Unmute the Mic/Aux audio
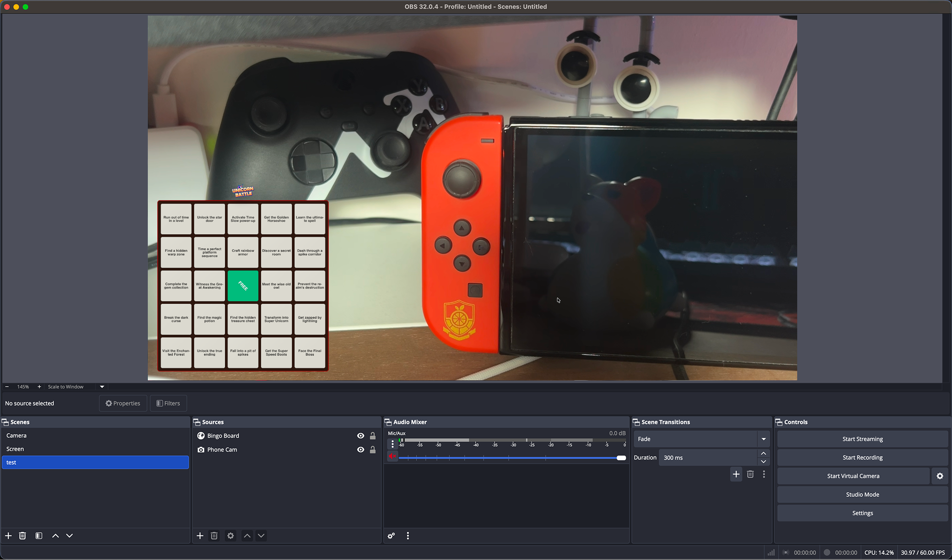 pyautogui.click(x=392, y=456)
